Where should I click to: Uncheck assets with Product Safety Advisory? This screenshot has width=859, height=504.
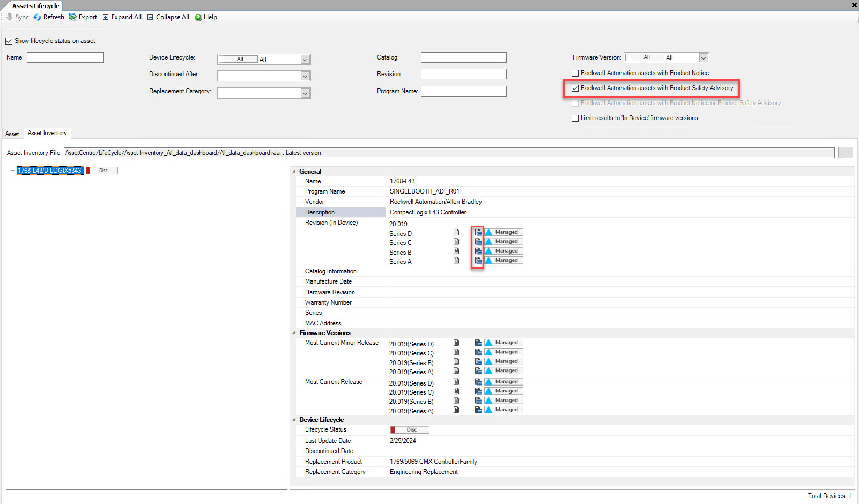click(575, 88)
